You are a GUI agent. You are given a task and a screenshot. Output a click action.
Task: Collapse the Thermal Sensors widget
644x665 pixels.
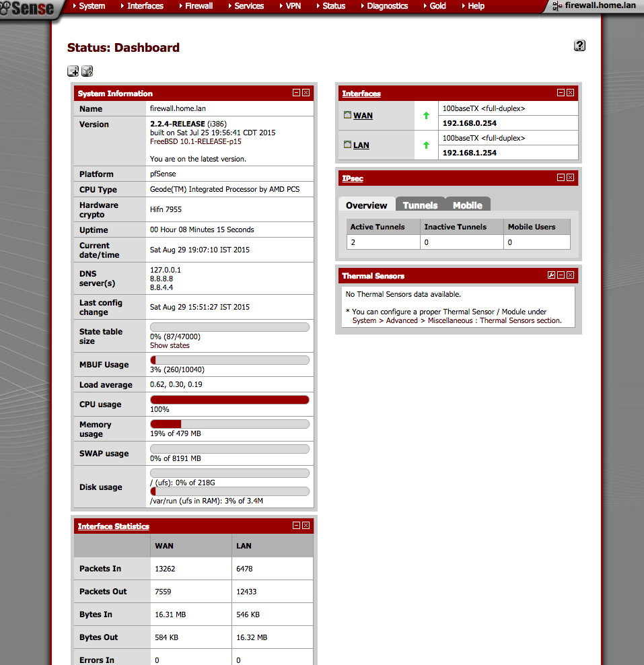(561, 275)
